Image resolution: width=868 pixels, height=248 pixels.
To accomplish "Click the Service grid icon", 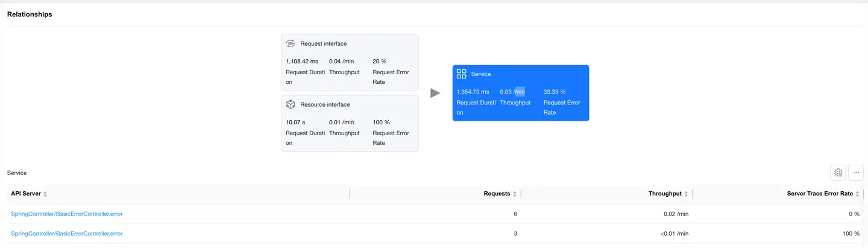I will tap(462, 74).
